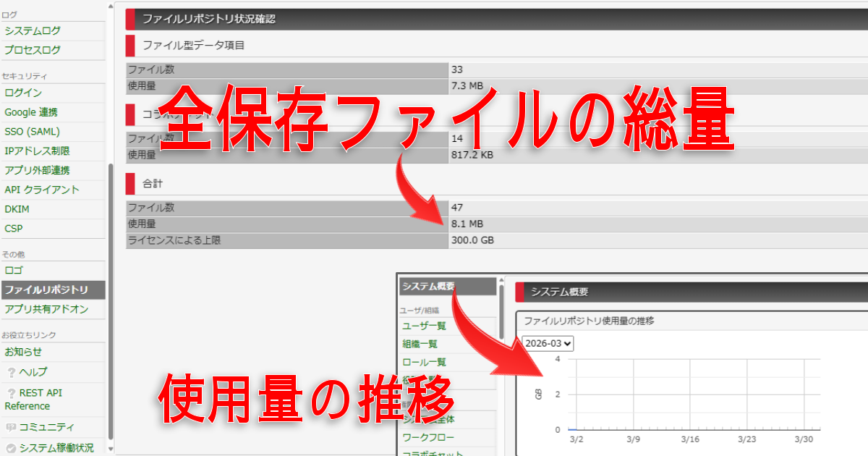Open ワークフロー in the inset window

tap(429, 438)
